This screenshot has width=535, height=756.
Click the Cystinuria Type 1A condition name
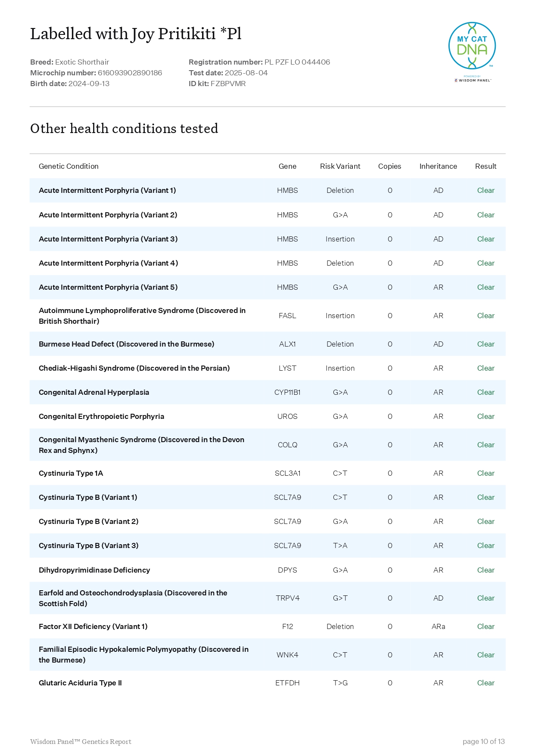(71, 473)
